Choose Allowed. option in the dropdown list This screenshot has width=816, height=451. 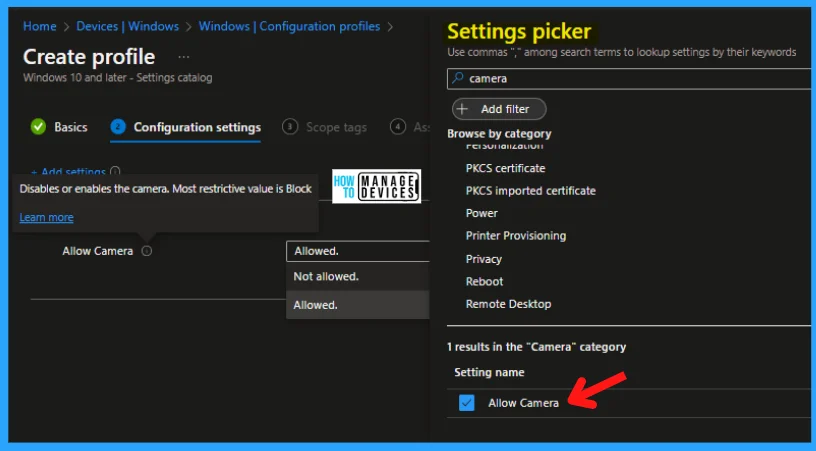pyautogui.click(x=358, y=305)
